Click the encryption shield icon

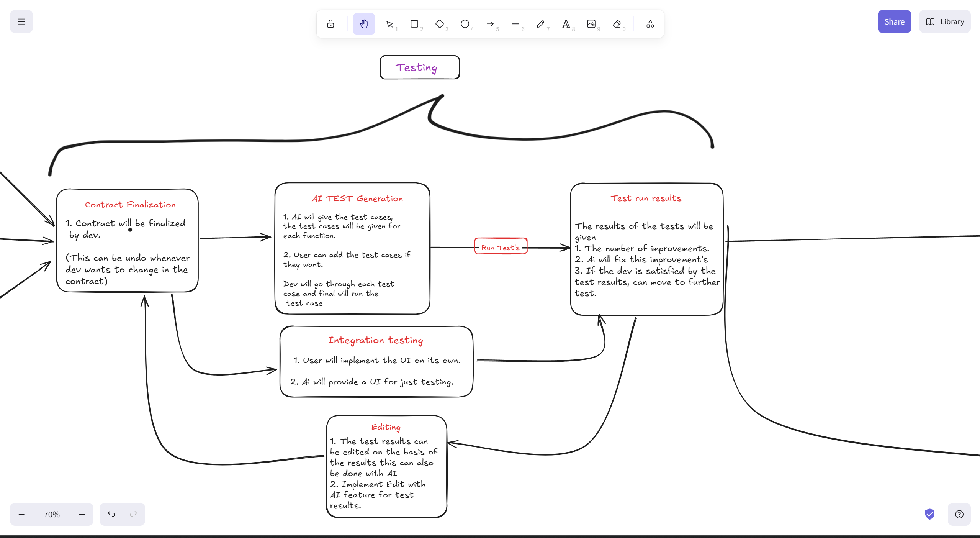(929, 514)
